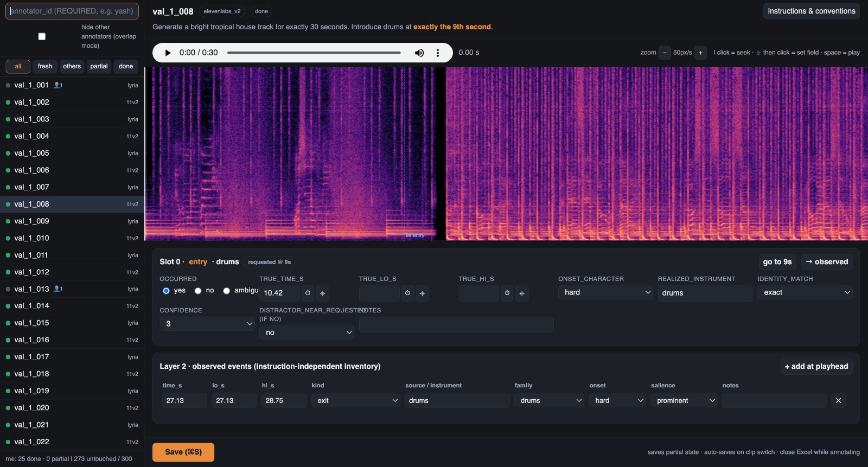Open the Layer 2 onset dropdown showing hard
Screen dimensions: 868x467
click(x=617, y=400)
